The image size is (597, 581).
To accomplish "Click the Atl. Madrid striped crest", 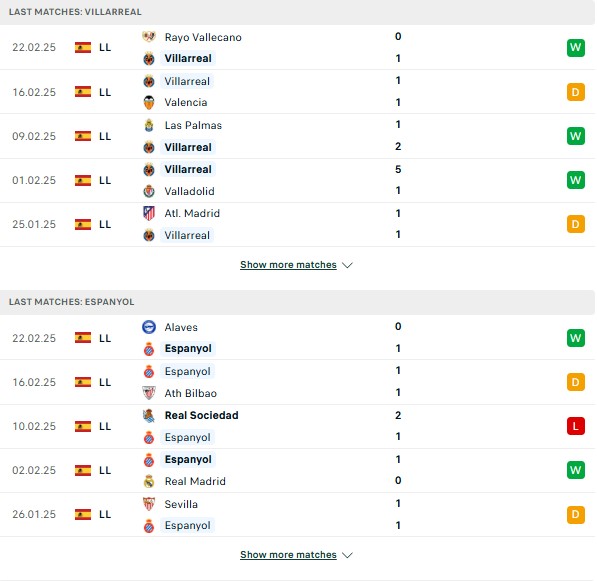I will (149, 213).
